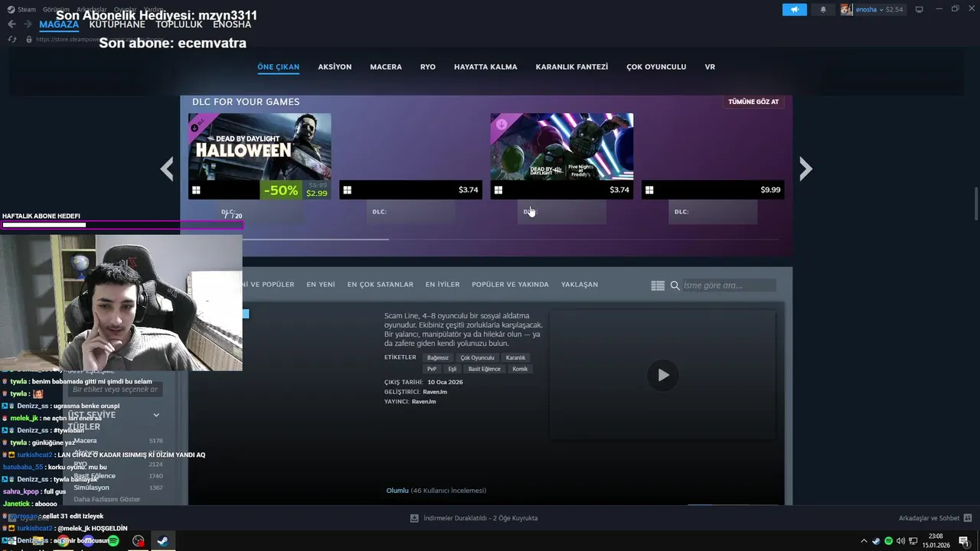
Task: Select the ÖNE ÇIKAN category tab
Action: [x=279, y=67]
